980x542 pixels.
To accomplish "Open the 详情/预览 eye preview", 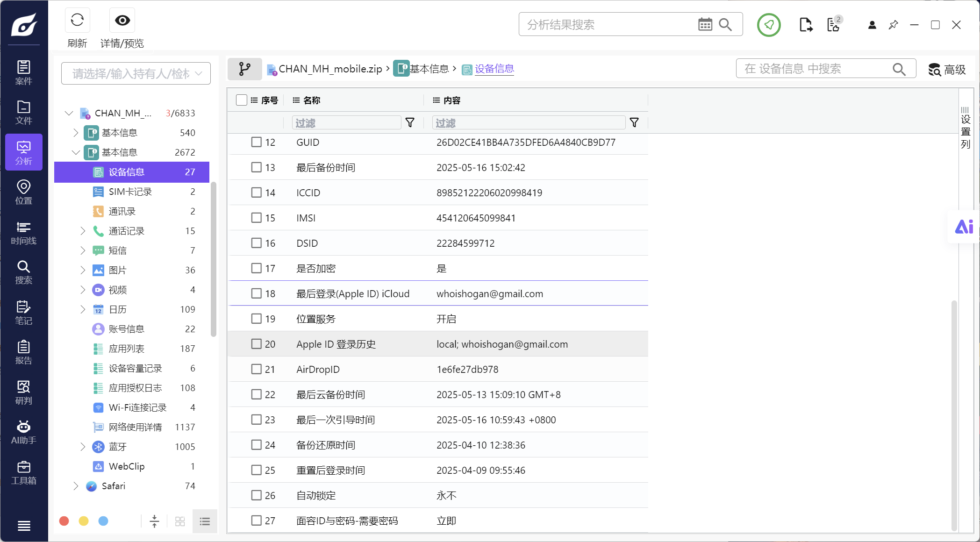I will coord(122,20).
